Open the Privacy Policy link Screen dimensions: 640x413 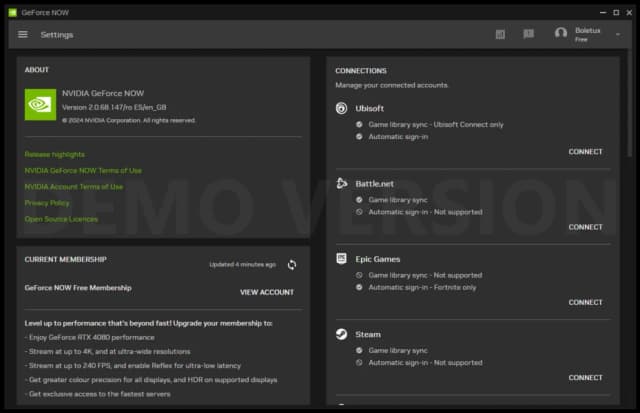coord(47,203)
